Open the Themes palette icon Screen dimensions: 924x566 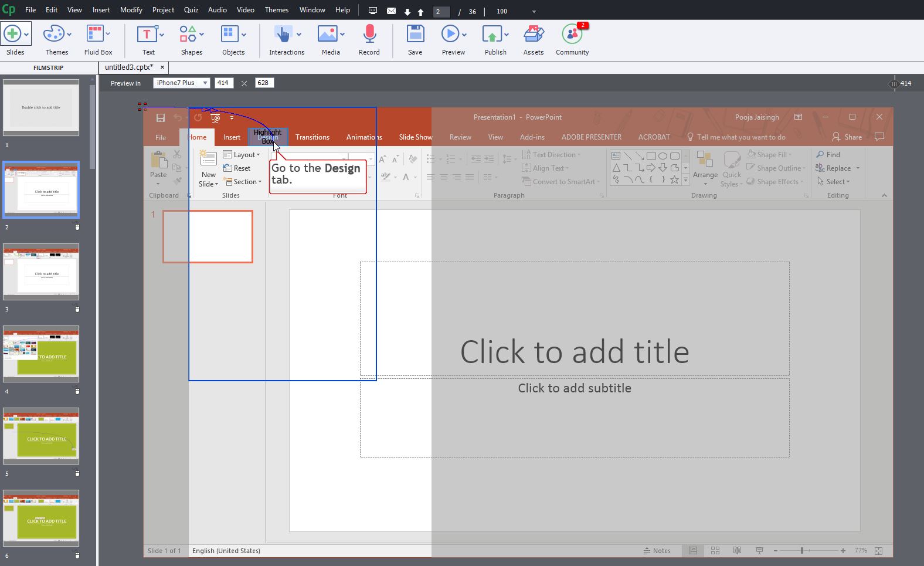(53, 34)
